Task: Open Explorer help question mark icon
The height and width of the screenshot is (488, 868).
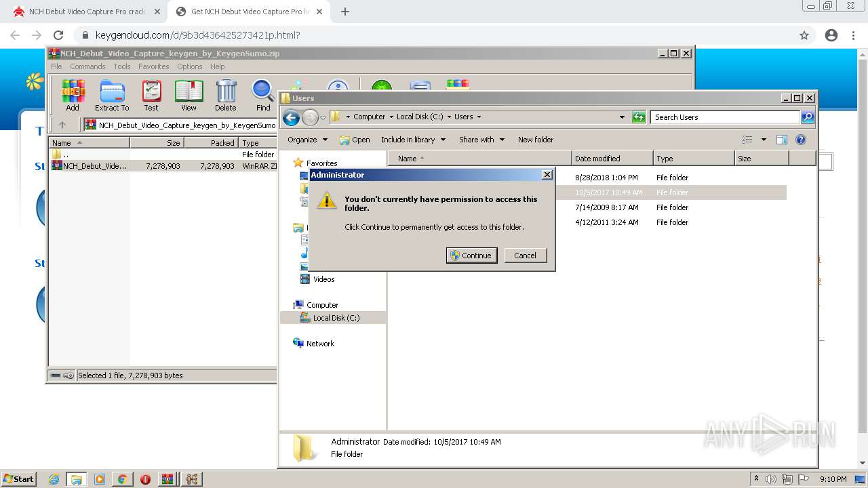Action: coord(801,140)
